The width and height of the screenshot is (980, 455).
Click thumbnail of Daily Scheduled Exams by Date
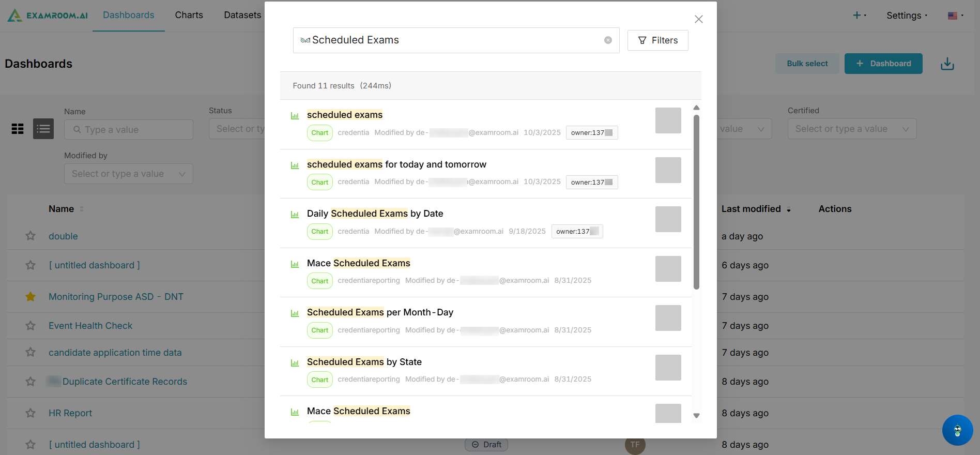tap(668, 219)
